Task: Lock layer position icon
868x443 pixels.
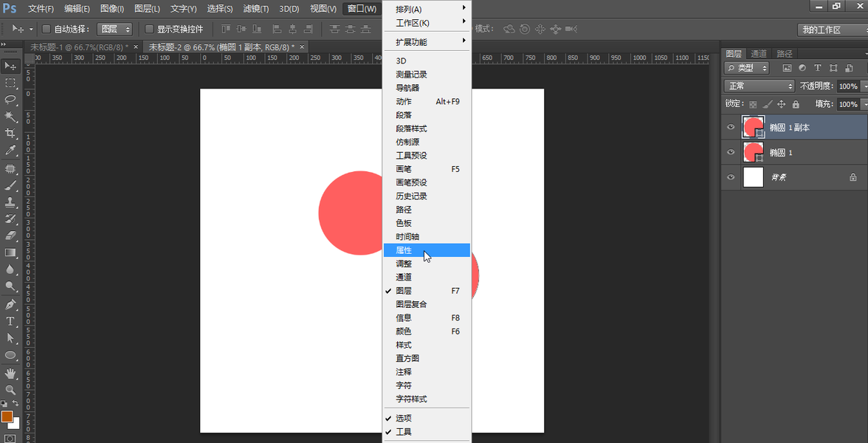Action: click(782, 104)
